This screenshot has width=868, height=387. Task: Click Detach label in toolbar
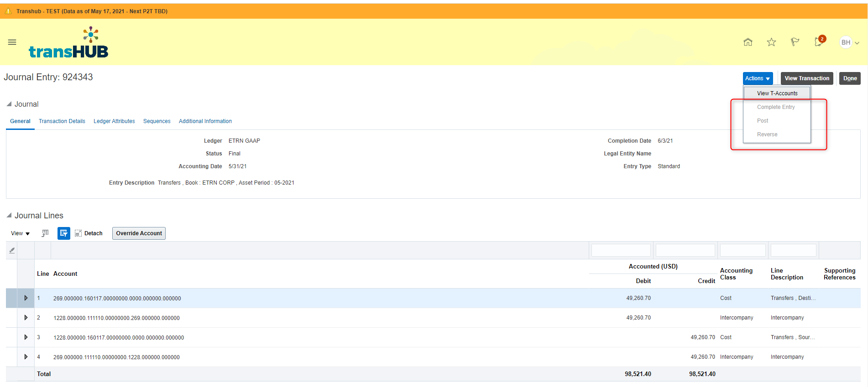tap(94, 233)
